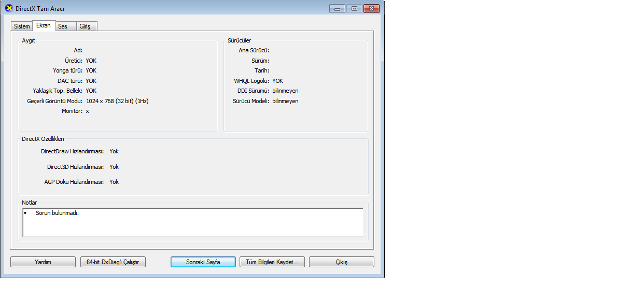
Task: Click the Sürücü Modeli value bilinmeyen
Action: coord(285,101)
